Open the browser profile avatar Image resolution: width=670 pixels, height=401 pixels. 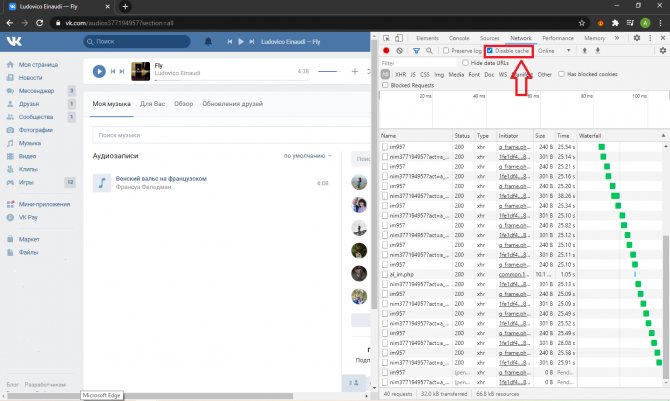(645, 23)
